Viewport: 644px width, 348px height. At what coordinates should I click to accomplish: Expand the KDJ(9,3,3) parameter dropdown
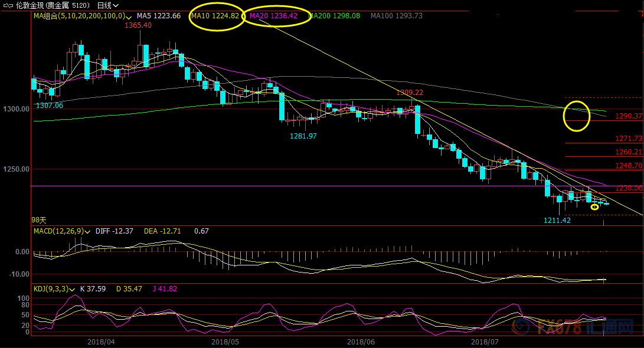tap(72, 290)
